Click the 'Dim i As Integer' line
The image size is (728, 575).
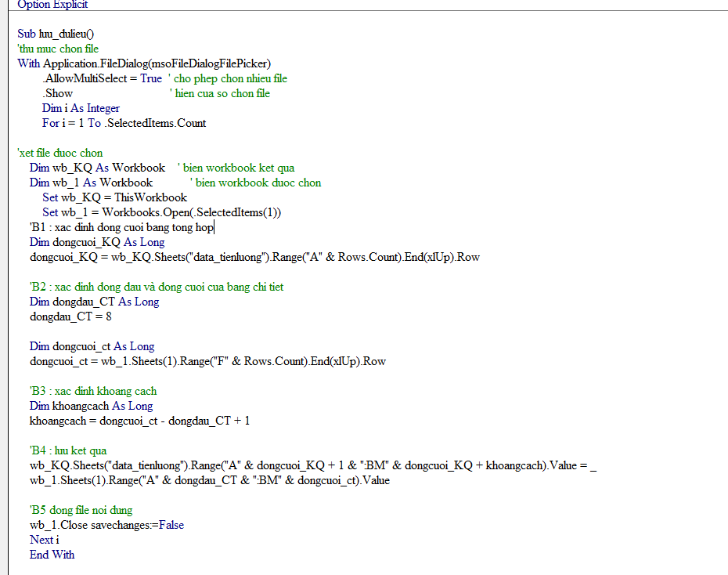click(x=81, y=108)
